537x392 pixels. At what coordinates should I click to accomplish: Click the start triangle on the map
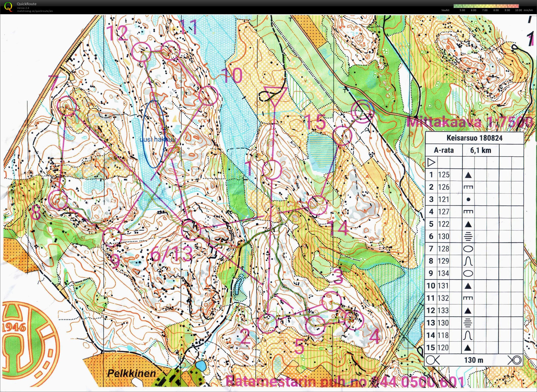tap(275, 97)
